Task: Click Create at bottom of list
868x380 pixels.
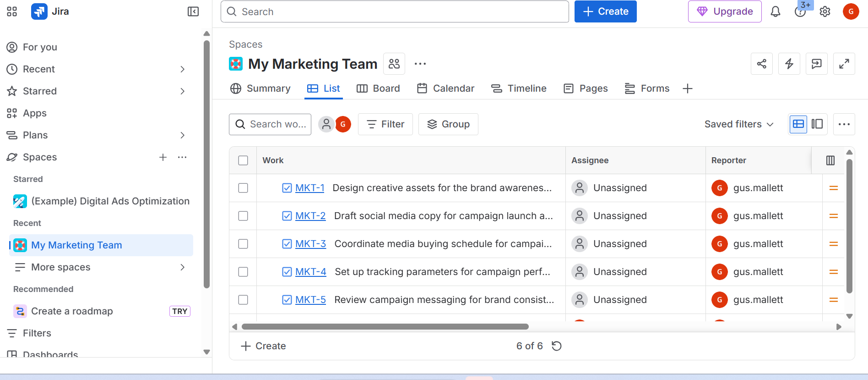Action: click(x=263, y=346)
